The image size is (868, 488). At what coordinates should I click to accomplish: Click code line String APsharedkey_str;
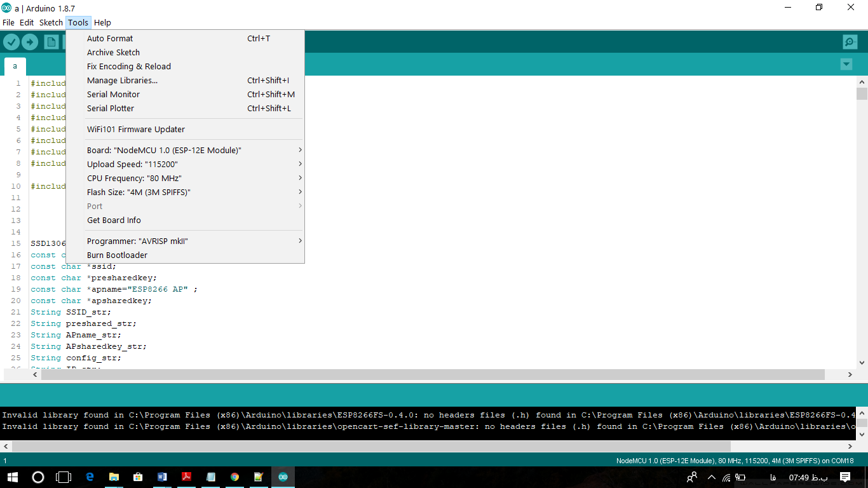[88, 346]
